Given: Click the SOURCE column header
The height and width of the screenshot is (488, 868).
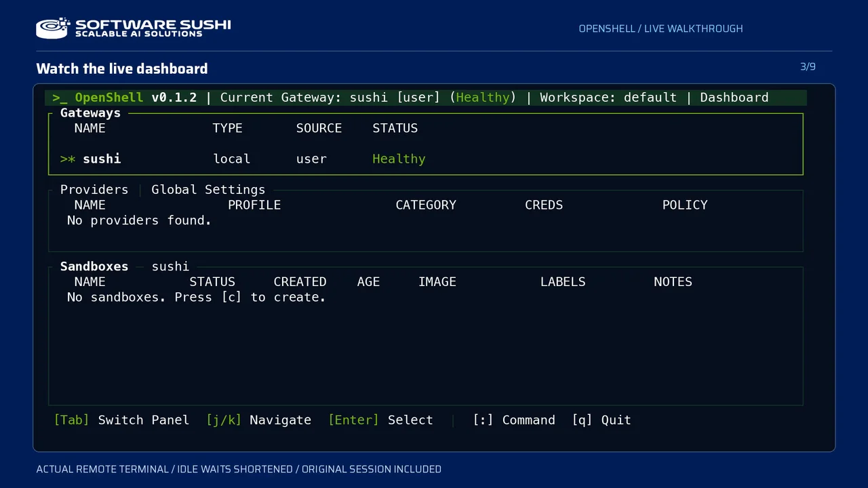Looking at the screenshot, I should tap(319, 129).
